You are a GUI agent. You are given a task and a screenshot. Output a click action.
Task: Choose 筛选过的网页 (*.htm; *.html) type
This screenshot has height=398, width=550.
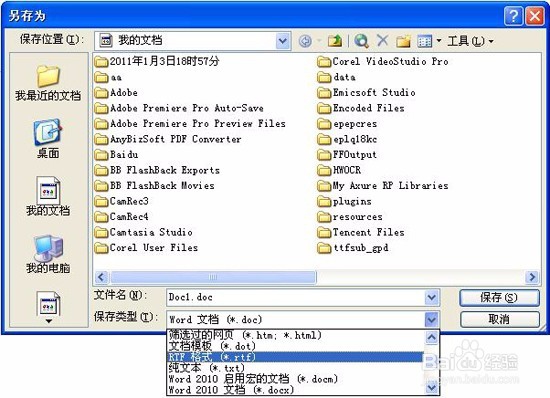pos(295,335)
